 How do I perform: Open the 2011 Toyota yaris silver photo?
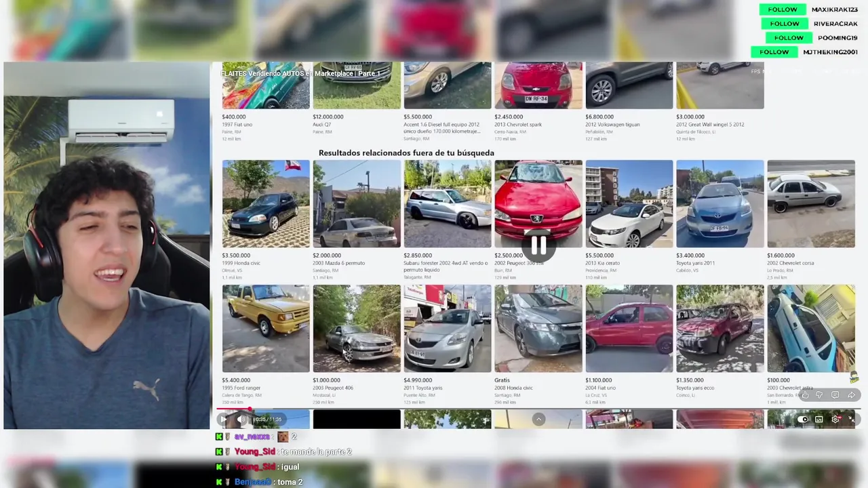(448, 329)
